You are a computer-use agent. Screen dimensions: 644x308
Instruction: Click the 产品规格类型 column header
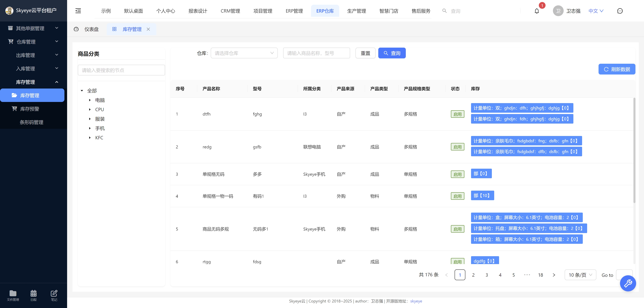[x=417, y=89]
